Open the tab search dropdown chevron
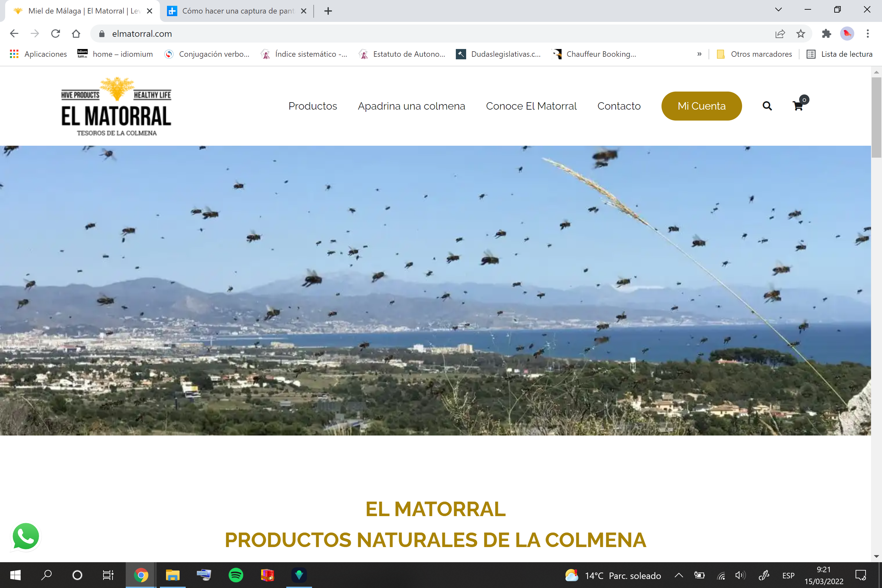This screenshot has height=588, width=882. point(779,10)
